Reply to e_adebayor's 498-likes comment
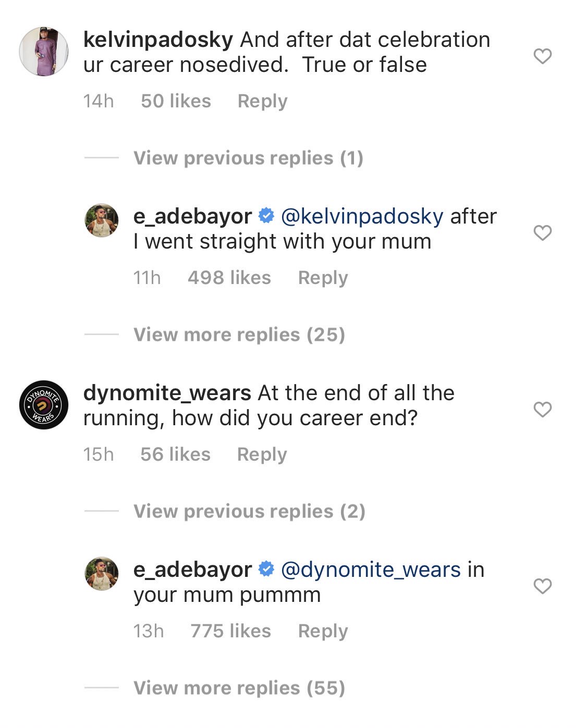This screenshot has width=586, height=728. point(323,278)
